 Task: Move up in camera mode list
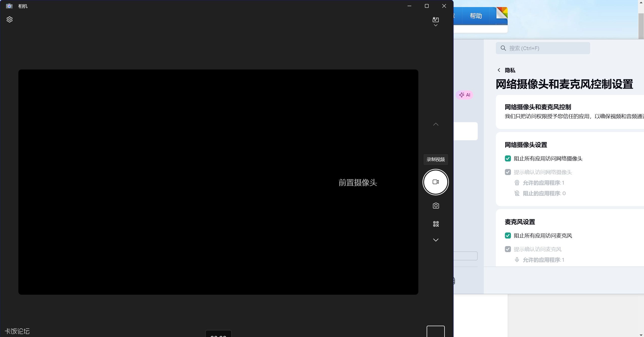point(436,124)
